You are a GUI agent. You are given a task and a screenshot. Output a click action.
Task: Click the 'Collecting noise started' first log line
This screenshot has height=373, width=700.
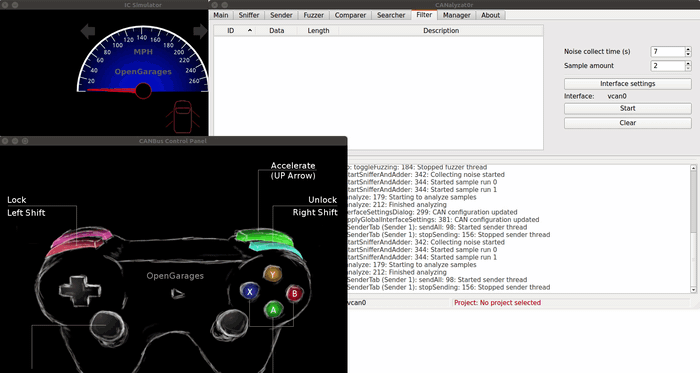426,174
